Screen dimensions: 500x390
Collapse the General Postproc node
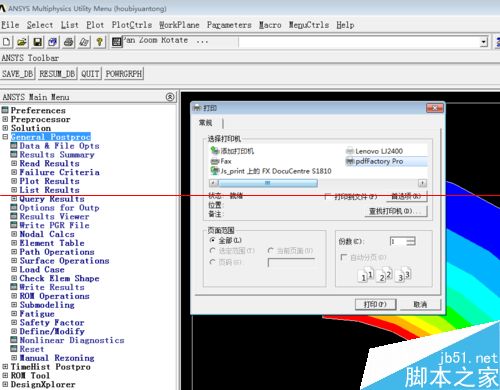pos(5,137)
